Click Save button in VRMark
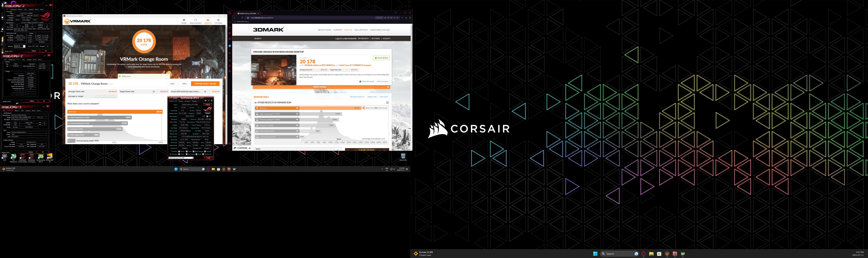This screenshot has width=868, height=258. click(184, 84)
